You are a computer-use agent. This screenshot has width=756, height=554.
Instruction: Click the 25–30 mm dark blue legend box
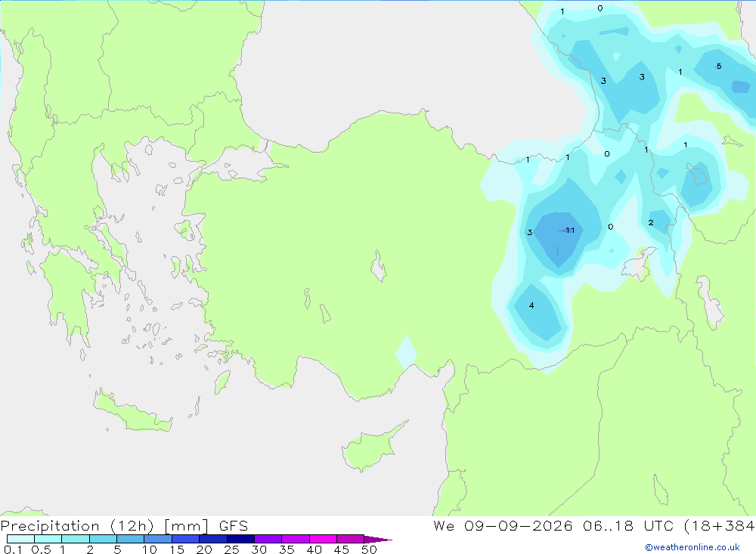coord(240,539)
